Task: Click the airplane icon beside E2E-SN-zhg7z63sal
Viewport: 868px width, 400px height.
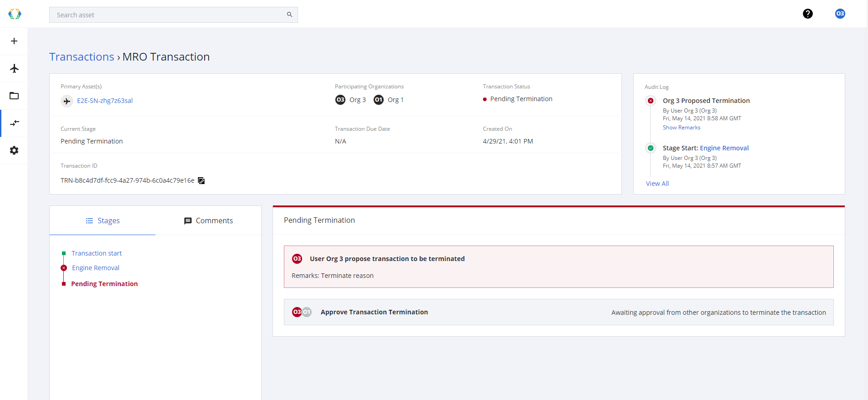Action: [x=67, y=101]
